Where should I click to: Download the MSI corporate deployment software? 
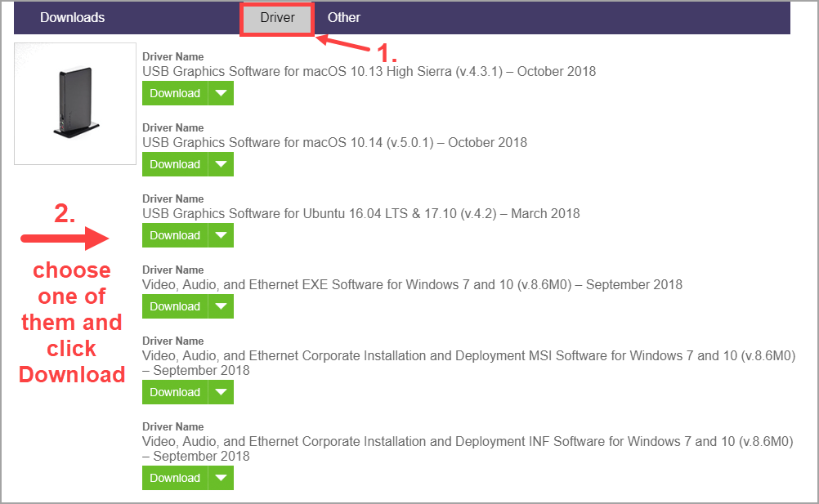point(175,392)
